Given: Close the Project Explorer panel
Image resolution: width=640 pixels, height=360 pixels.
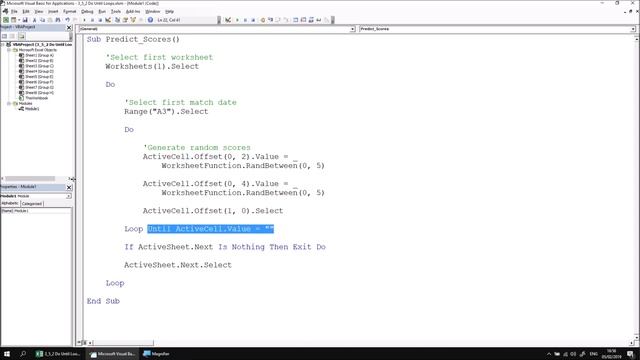Looking at the screenshot, I should pos(69,27).
